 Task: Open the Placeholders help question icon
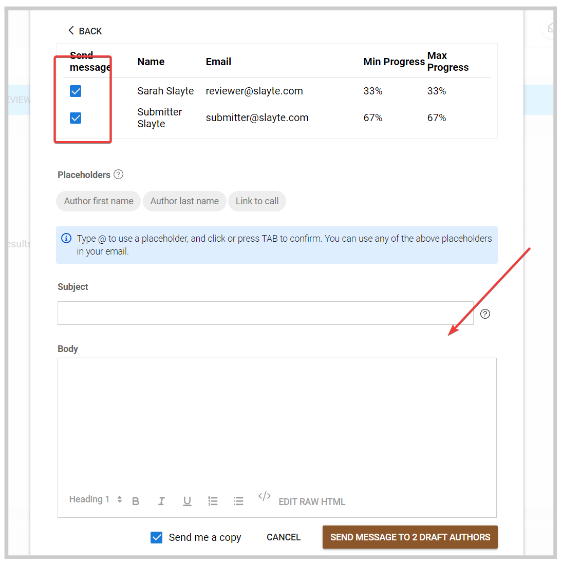(118, 174)
